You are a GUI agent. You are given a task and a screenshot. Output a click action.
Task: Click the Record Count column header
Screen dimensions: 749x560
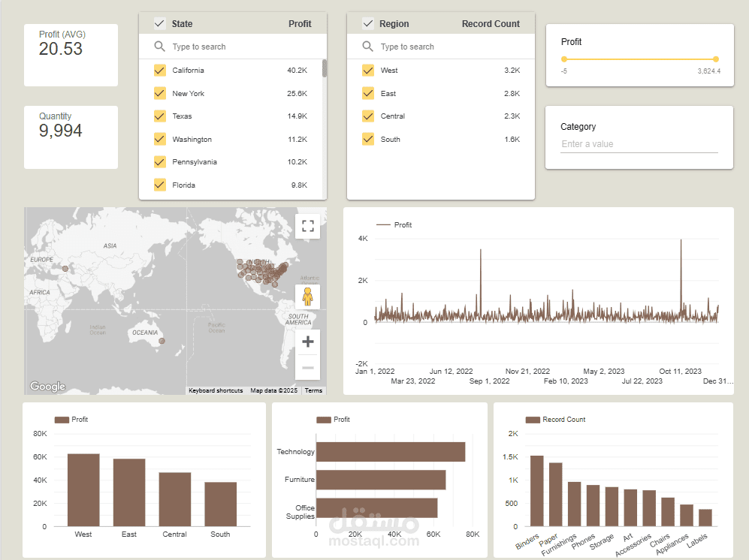[491, 24]
